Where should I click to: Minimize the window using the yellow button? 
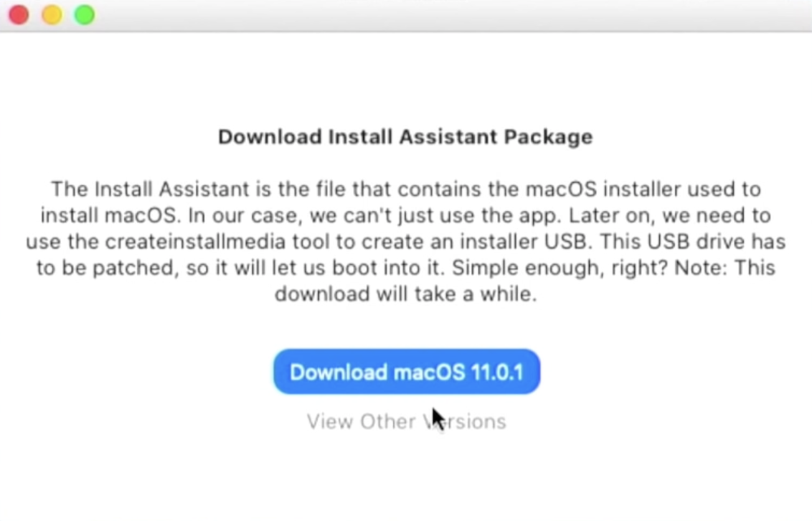point(52,15)
